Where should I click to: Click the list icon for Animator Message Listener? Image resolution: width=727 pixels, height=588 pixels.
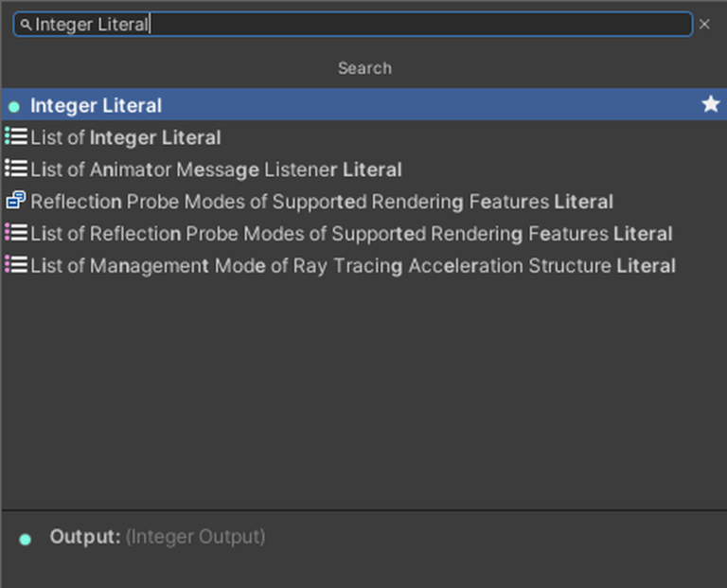pyautogui.click(x=15, y=169)
